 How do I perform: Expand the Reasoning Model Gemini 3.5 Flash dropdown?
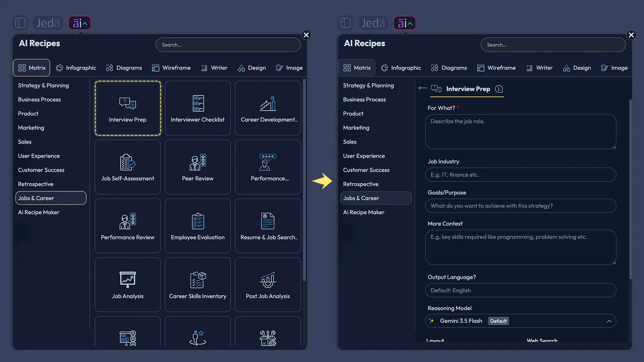pos(521,321)
